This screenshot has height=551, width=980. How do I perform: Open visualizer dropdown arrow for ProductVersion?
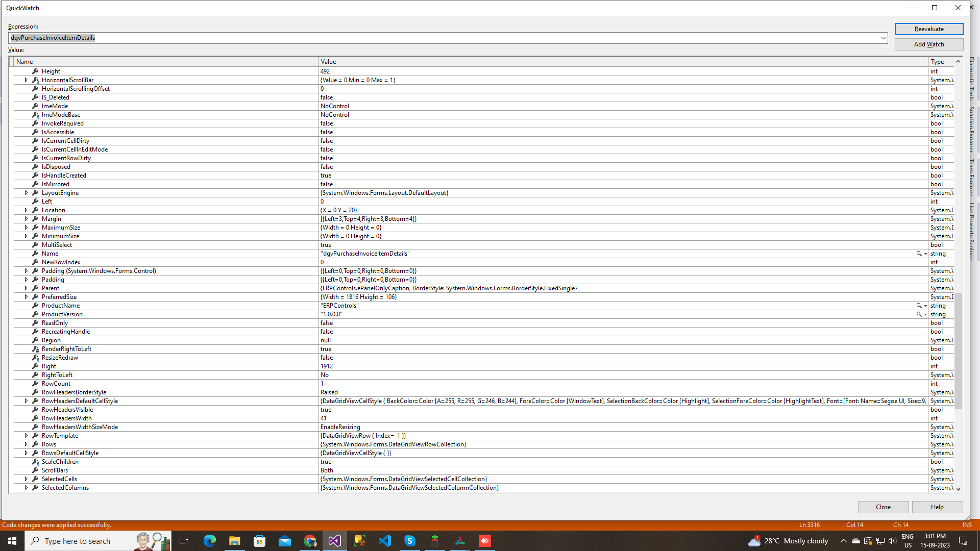(925, 314)
